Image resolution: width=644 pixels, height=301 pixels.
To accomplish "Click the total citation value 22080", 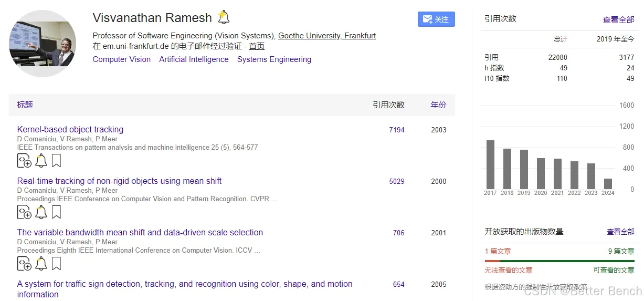I will (558, 57).
